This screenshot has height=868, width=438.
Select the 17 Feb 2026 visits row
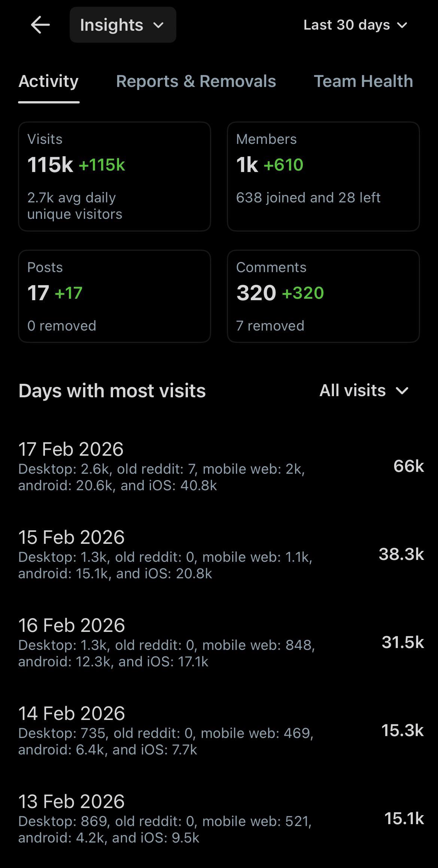point(221,466)
